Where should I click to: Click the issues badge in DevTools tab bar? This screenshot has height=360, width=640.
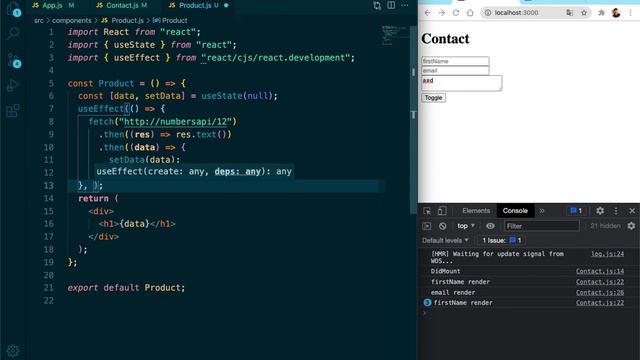coord(576,211)
